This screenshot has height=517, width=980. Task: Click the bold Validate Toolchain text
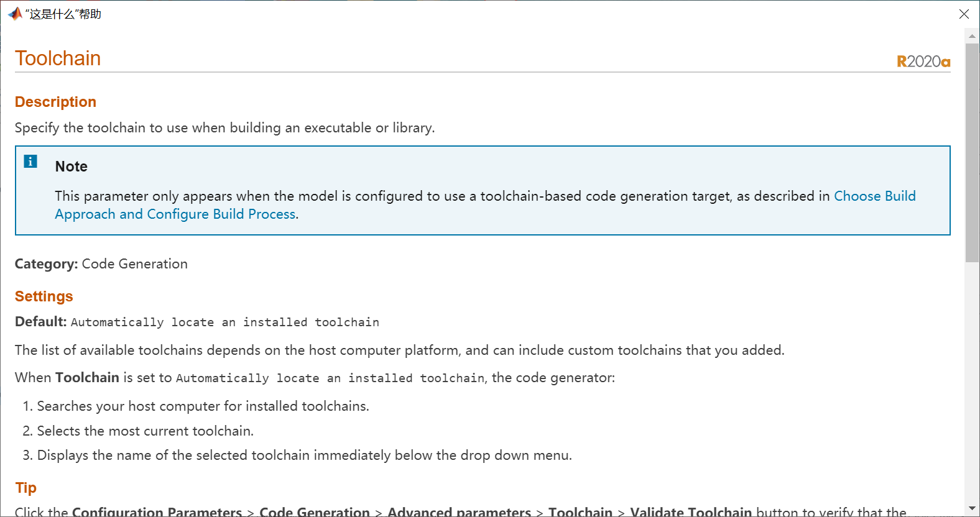[691, 512]
